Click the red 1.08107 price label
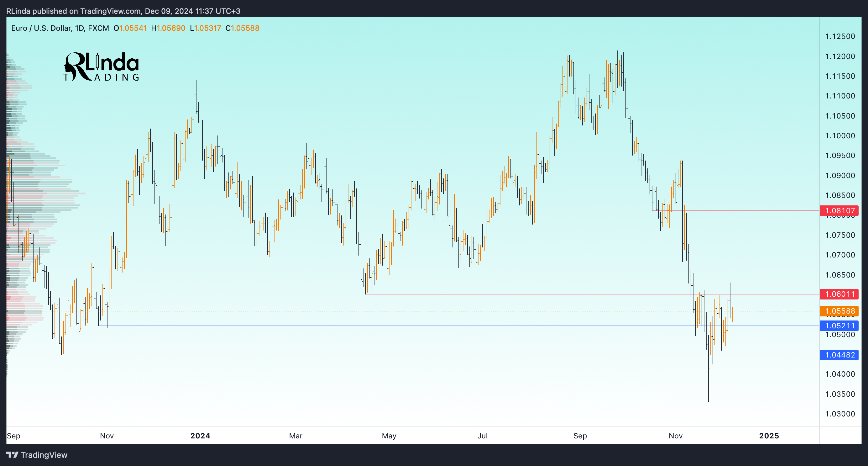Image resolution: width=868 pixels, height=466 pixels. (x=839, y=211)
